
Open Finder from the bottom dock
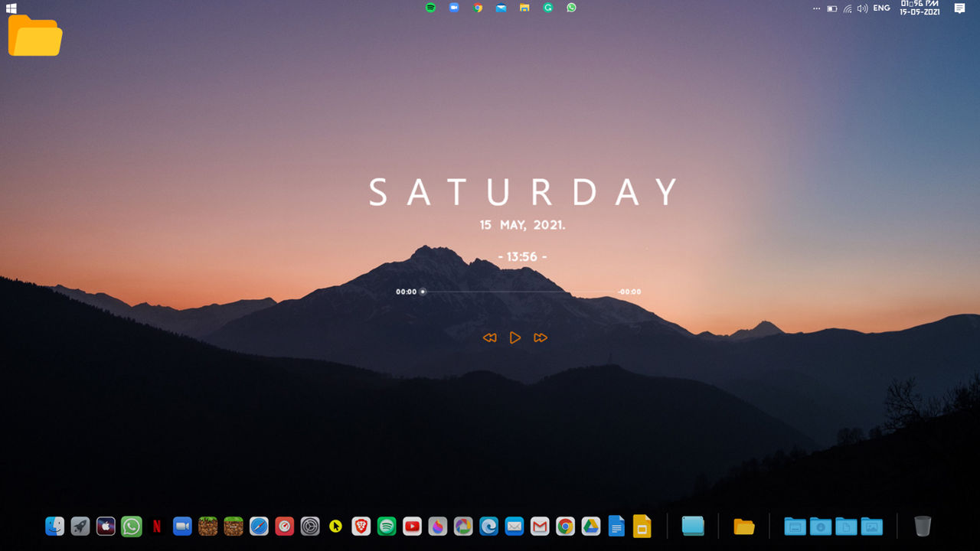coord(54,526)
